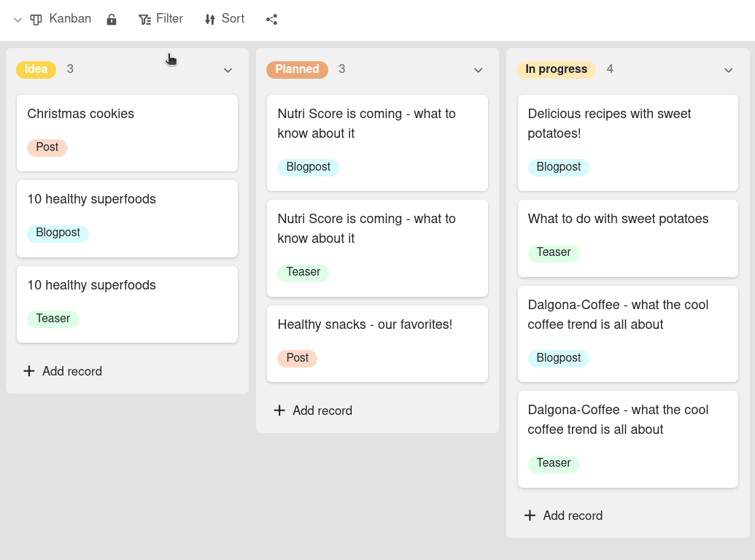Screen dimensions: 755x560
Task: Open filters via the Filter funnel icon
Action: tap(144, 19)
